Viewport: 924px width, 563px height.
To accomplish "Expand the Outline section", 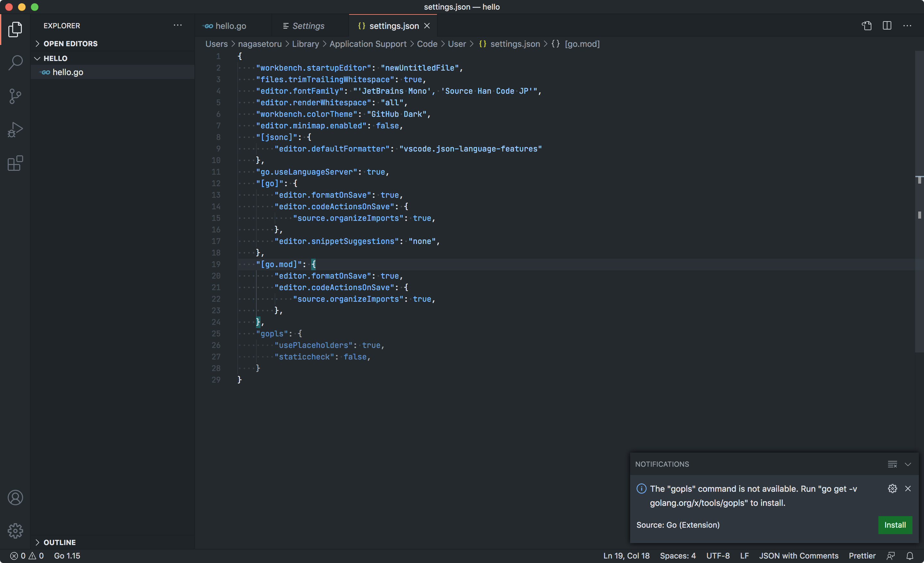I will [x=59, y=542].
